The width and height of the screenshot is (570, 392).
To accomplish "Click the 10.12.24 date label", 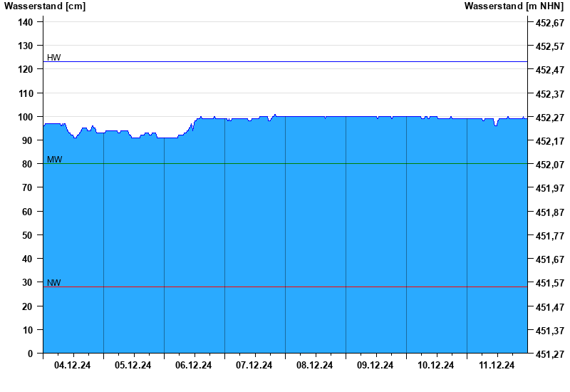I will click(x=436, y=365).
